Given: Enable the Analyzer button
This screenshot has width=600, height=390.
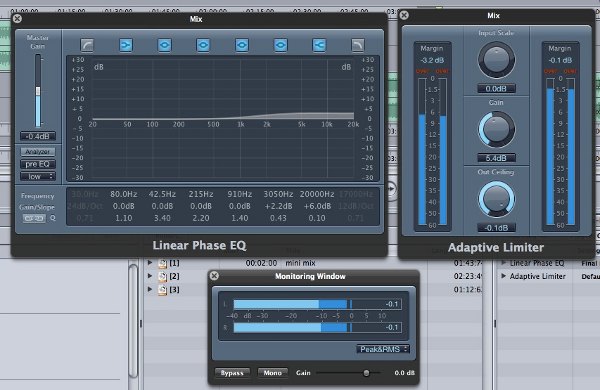Looking at the screenshot, I should pyautogui.click(x=38, y=152).
